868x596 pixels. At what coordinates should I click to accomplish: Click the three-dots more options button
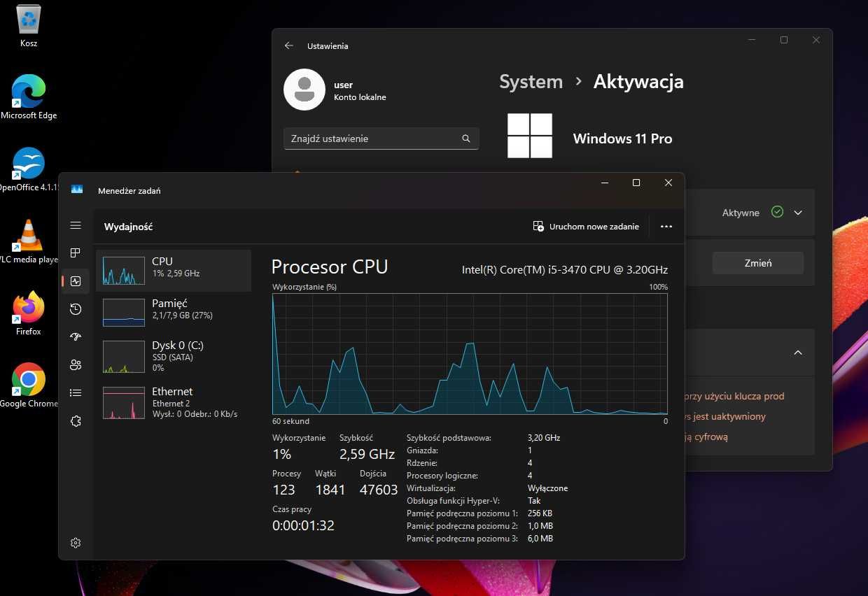666,227
